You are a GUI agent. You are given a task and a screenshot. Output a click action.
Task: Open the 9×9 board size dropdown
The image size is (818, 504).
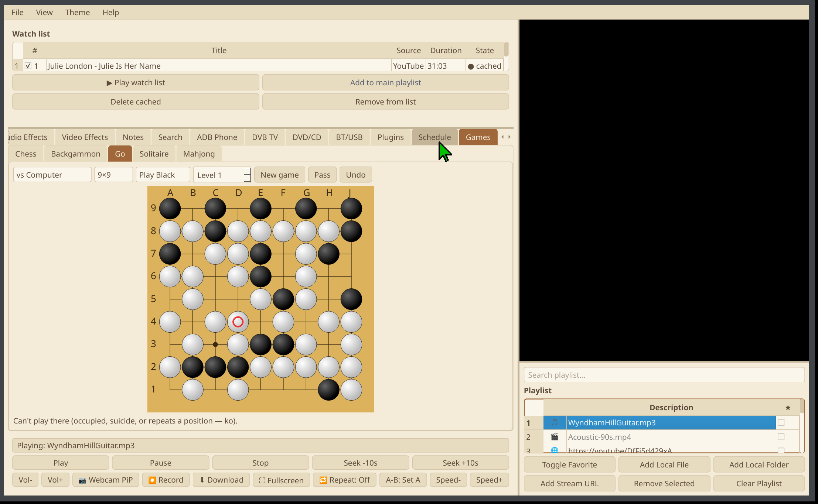point(113,175)
